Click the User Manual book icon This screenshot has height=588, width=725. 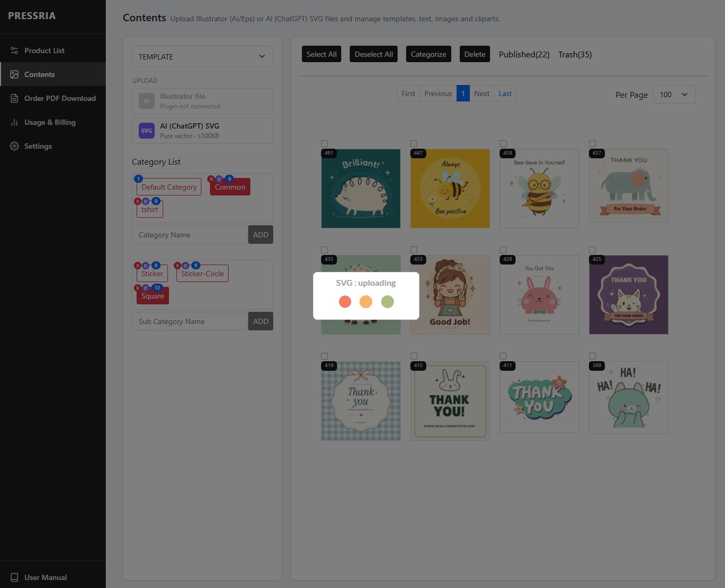[14, 577]
